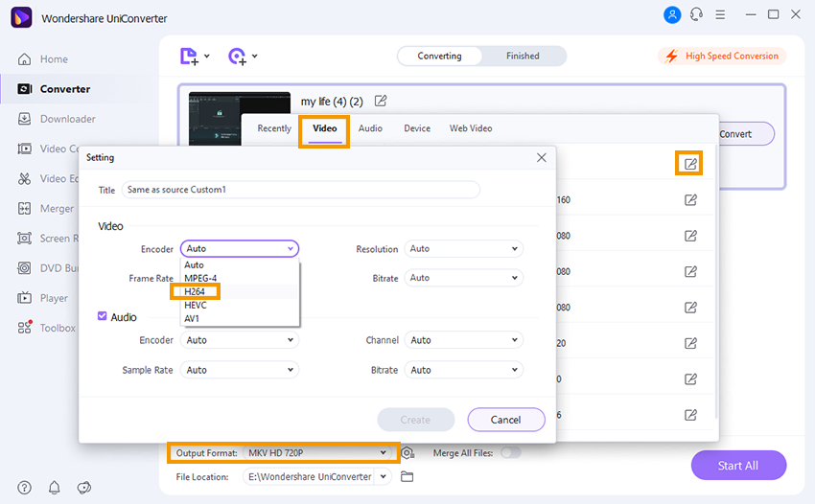Open the support headset icon
The image size is (815, 504).
pos(695,15)
